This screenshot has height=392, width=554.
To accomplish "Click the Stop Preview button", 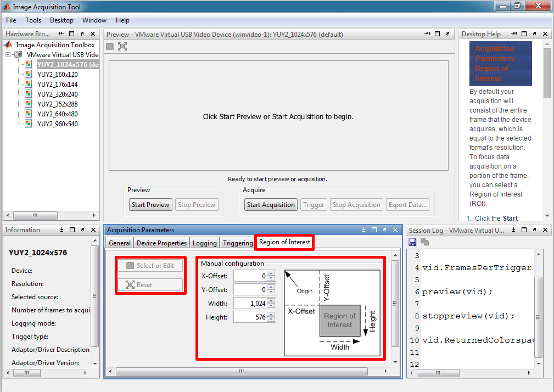I will point(197,204).
